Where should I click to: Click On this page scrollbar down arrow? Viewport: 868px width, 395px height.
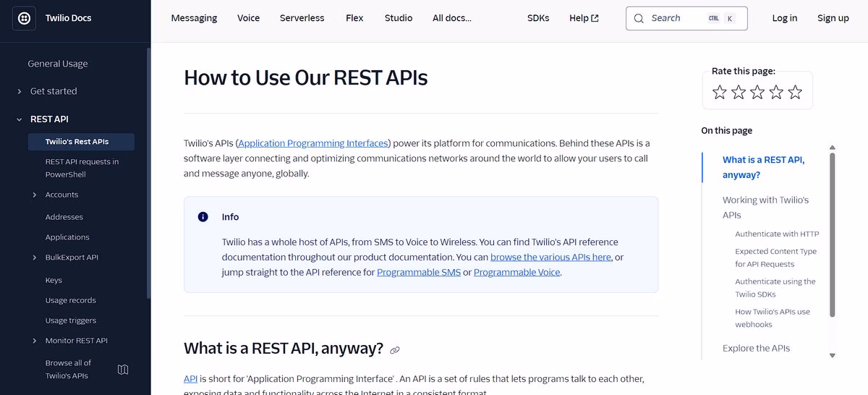[832, 355]
